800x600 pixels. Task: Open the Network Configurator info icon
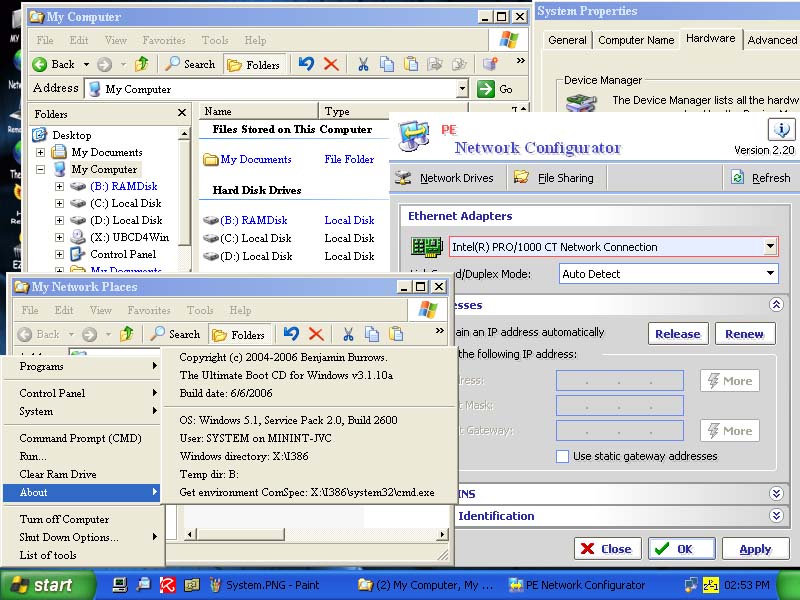click(781, 130)
